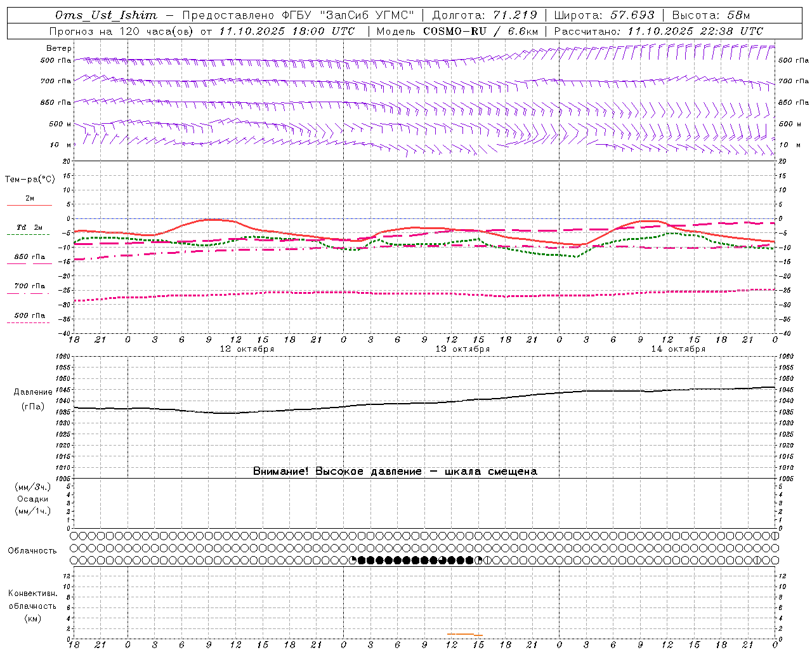Click the Td 2м legend entry
The image size is (812, 650).
tap(30, 227)
